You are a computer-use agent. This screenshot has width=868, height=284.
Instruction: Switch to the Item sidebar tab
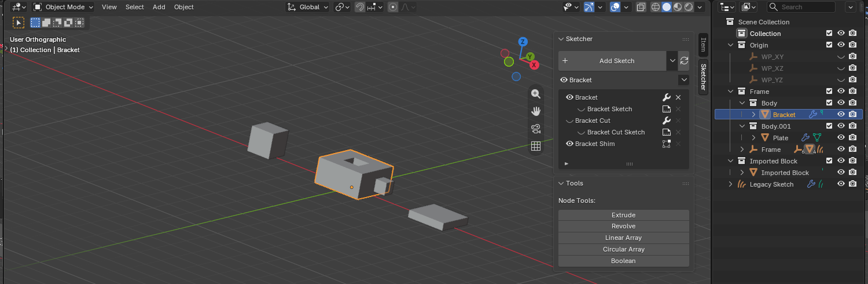(x=703, y=45)
